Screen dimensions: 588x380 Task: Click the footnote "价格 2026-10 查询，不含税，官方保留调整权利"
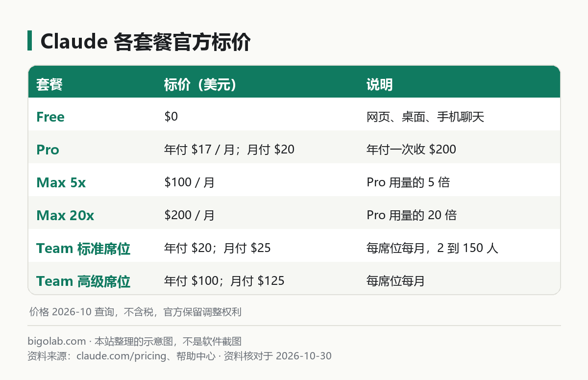coord(135,312)
